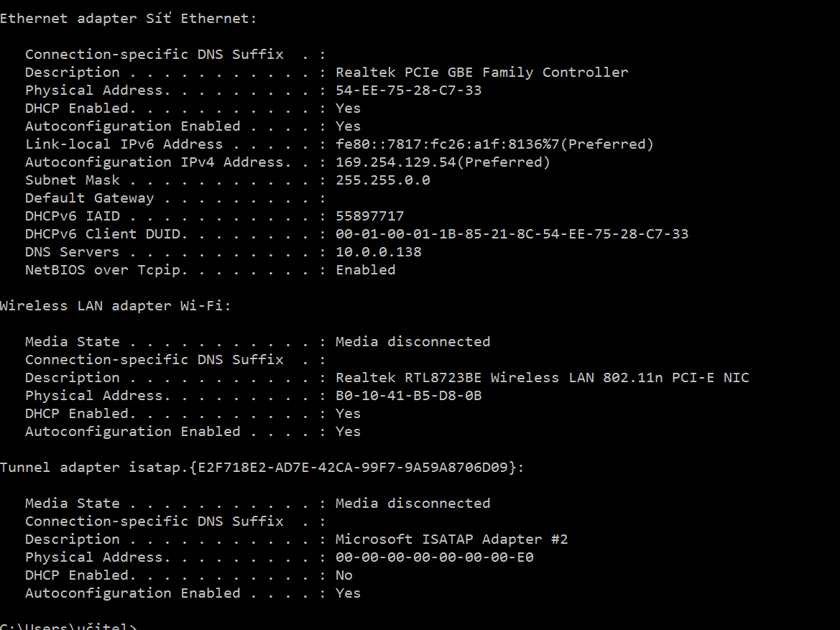Click the Tunnel adapter isatap heading
Screen dimensions: 840x630
coord(262,468)
